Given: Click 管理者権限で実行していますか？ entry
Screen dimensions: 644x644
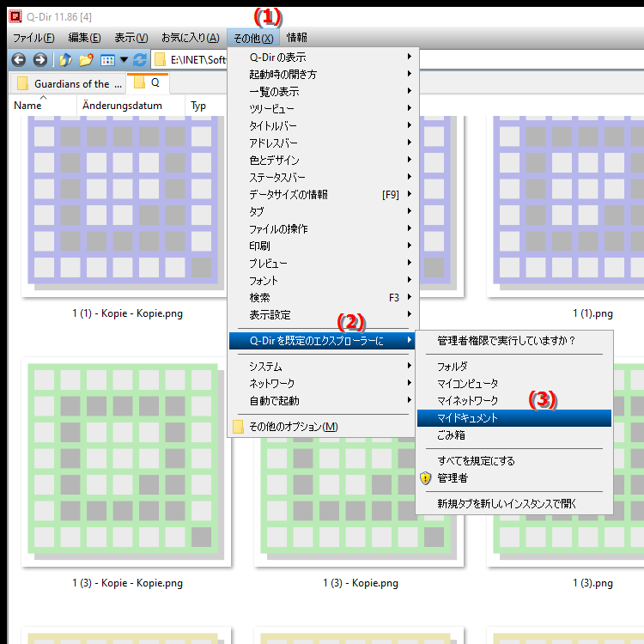Looking at the screenshot, I should [x=514, y=341].
